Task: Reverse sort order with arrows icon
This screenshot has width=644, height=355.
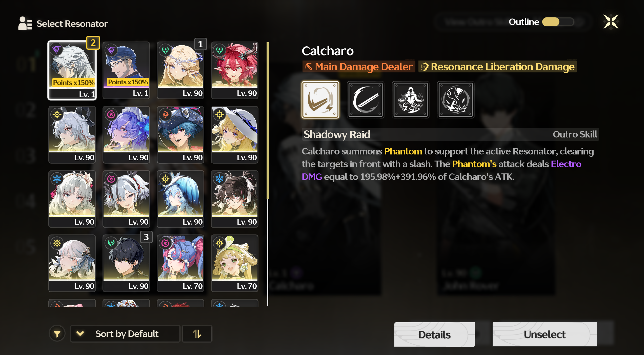Action: [x=197, y=334]
